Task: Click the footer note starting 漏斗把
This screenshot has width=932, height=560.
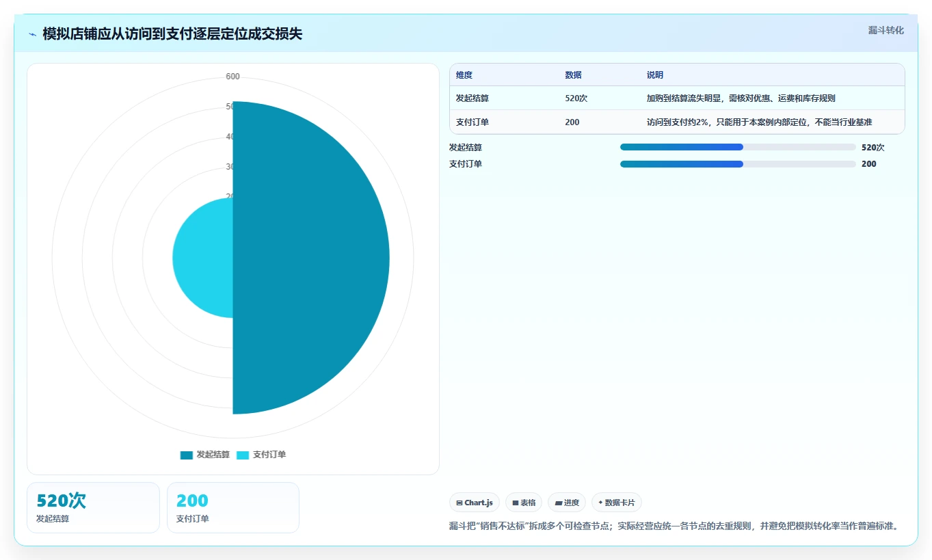Action: tap(674, 526)
